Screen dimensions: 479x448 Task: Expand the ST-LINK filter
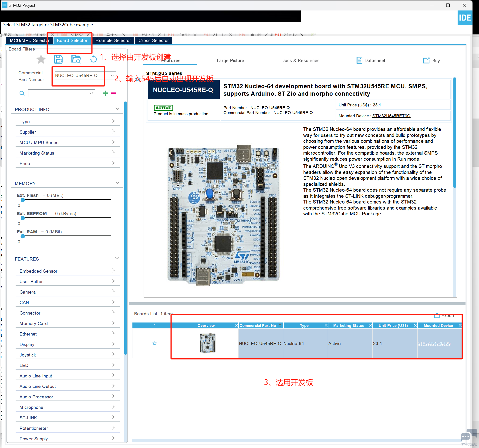67,418
